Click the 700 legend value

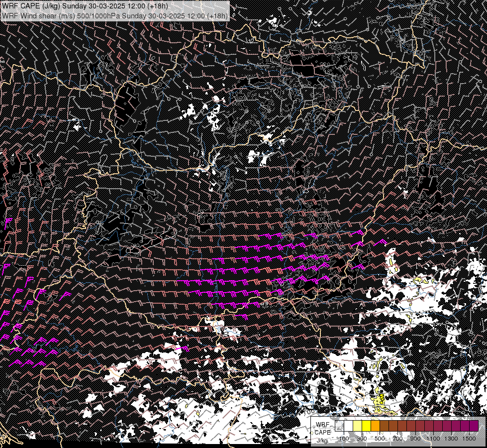point(397,439)
